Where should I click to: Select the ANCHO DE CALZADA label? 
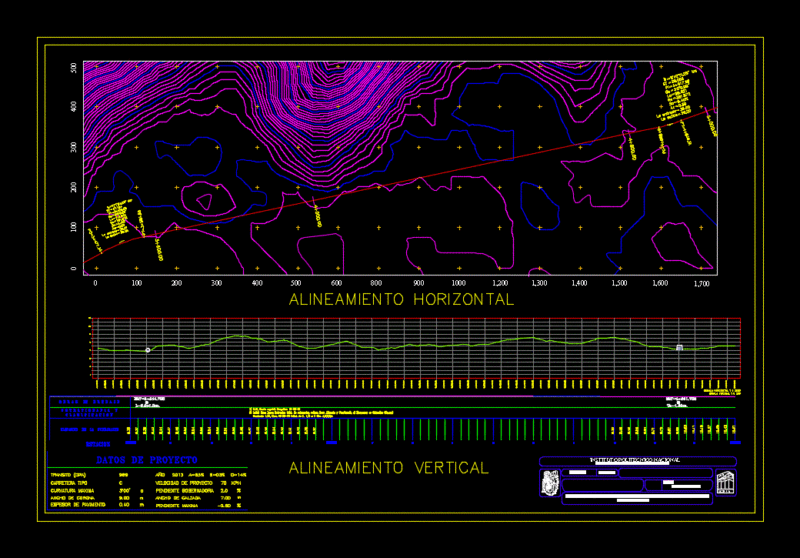point(178,498)
